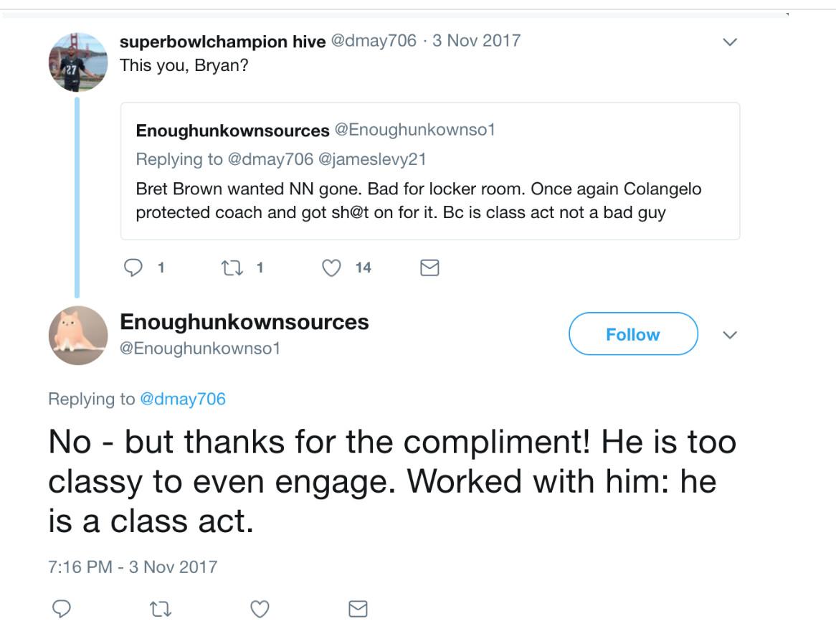Reply to the dmay706 tweet
This screenshot has width=836, height=644.
(134, 267)
